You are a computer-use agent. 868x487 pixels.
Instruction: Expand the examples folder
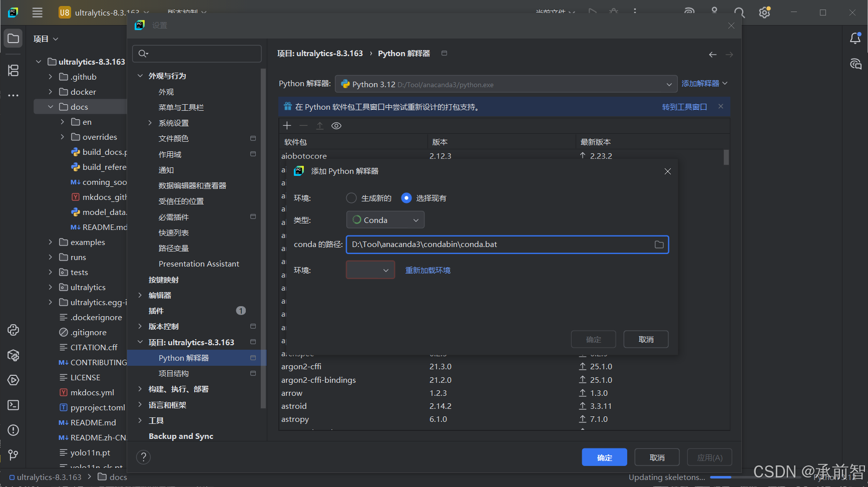point(51,242)
